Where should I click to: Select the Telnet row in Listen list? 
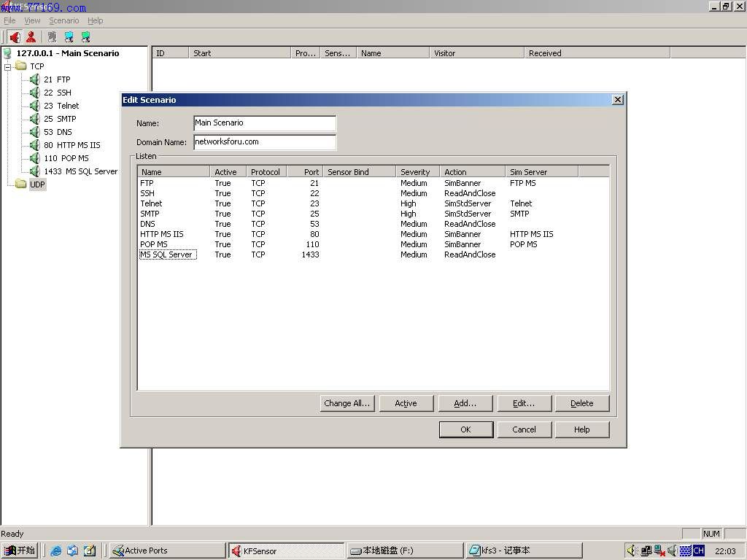(151, 203)
